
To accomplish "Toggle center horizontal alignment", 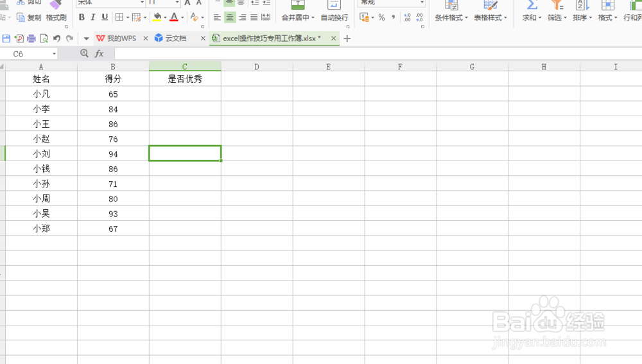I will (230, 17).
